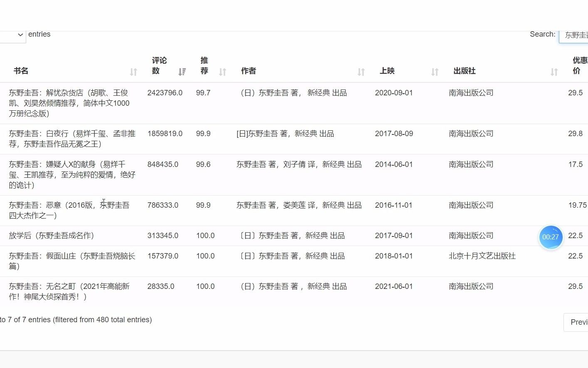Select the comment count 157379.0

(163, 256)
